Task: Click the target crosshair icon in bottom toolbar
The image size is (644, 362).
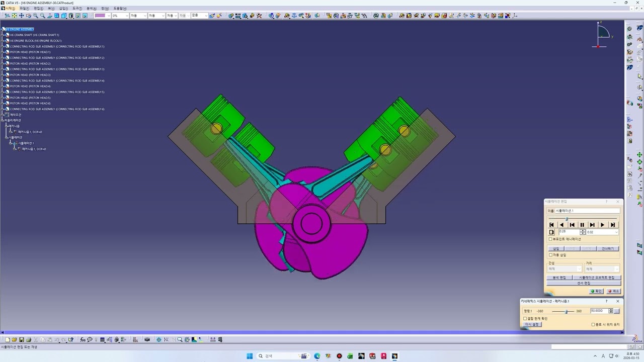Action: 158,339
